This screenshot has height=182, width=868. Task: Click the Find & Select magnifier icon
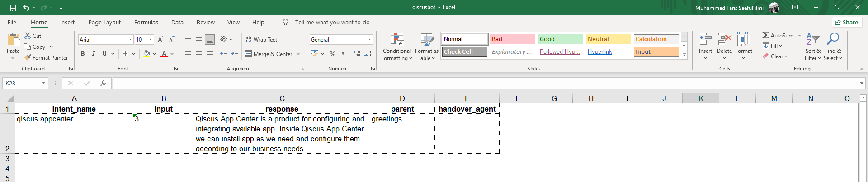point(832,40)
